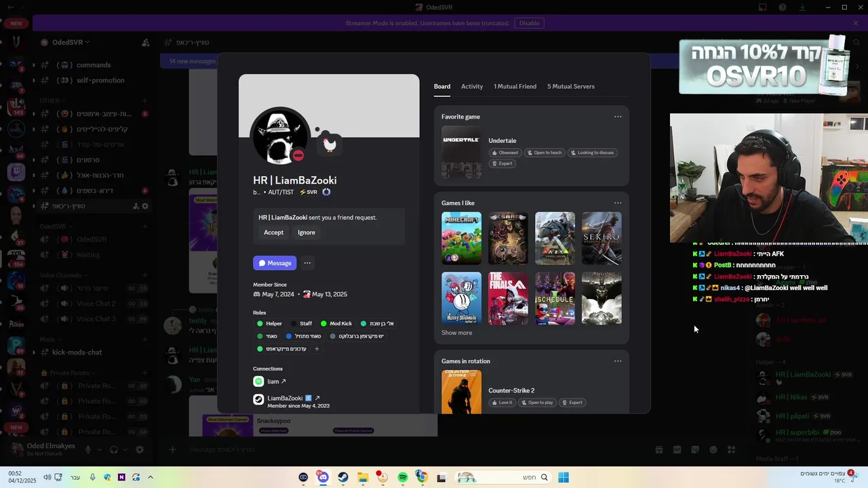The width and height of the screenshot is (868, 488).
Task: Show hidden system tray icons
Action: pyautogui.click(x=151, y=477)
